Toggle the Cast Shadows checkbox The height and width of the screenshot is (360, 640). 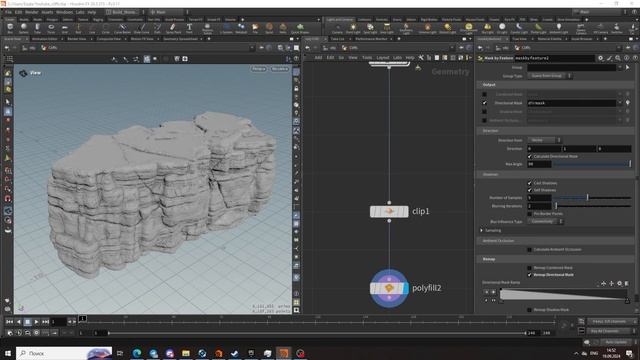pyautogui.click(x=530, y=183)
